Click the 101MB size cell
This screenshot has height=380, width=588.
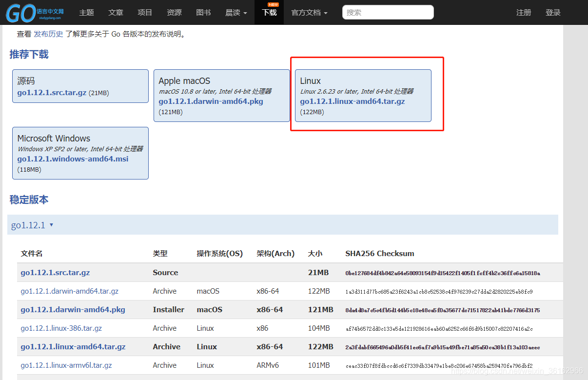click(x=319, y=365)
